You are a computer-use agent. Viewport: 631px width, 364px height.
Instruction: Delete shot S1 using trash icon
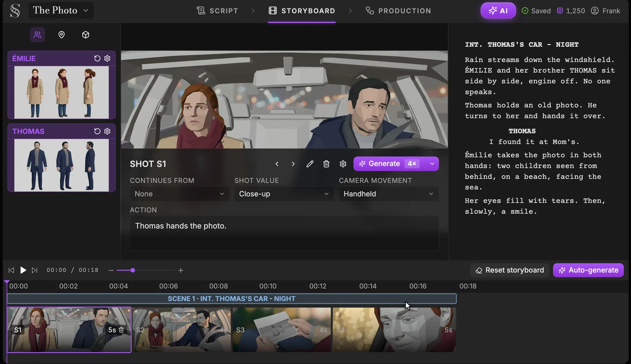point(326,164)
